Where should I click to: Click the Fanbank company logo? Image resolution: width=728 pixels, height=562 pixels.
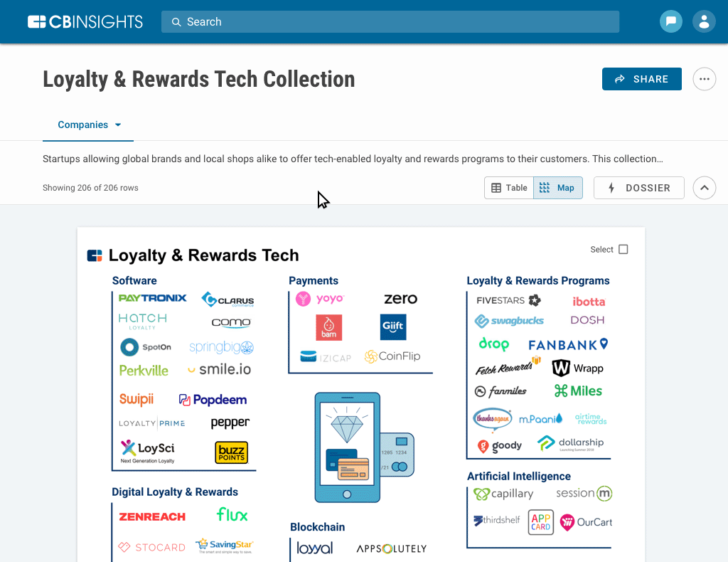coord(568,345)
